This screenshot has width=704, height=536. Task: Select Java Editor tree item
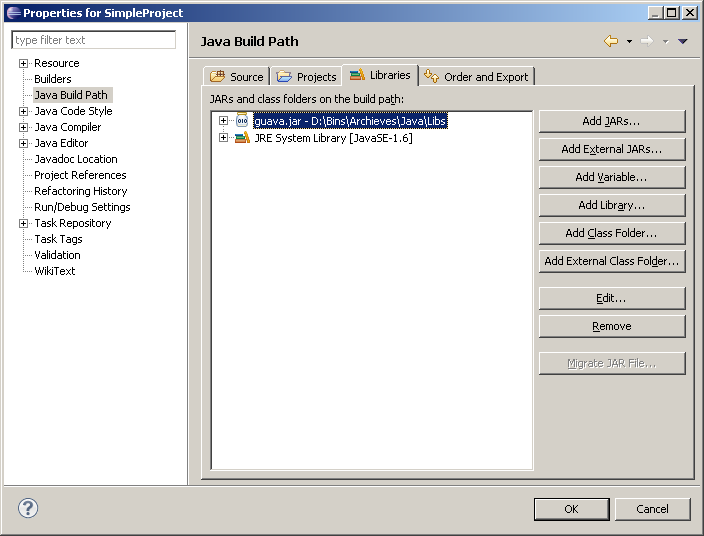click(61, 143)
